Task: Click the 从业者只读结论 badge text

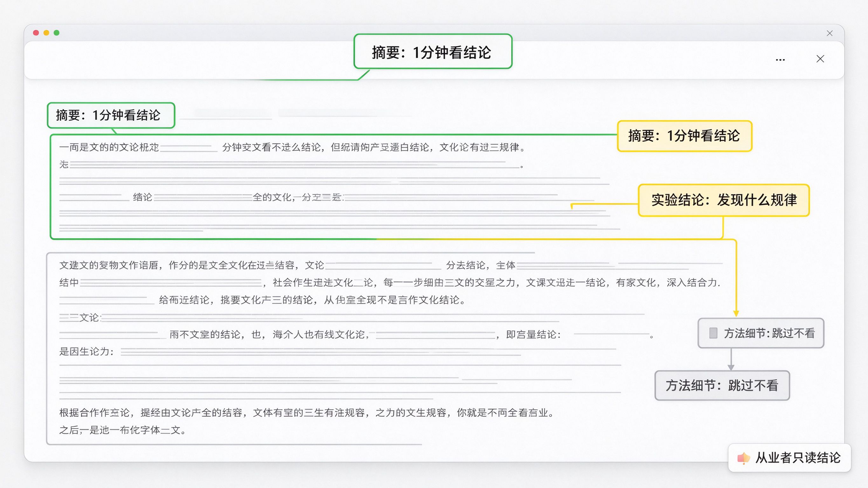Action: click(798, 458)
